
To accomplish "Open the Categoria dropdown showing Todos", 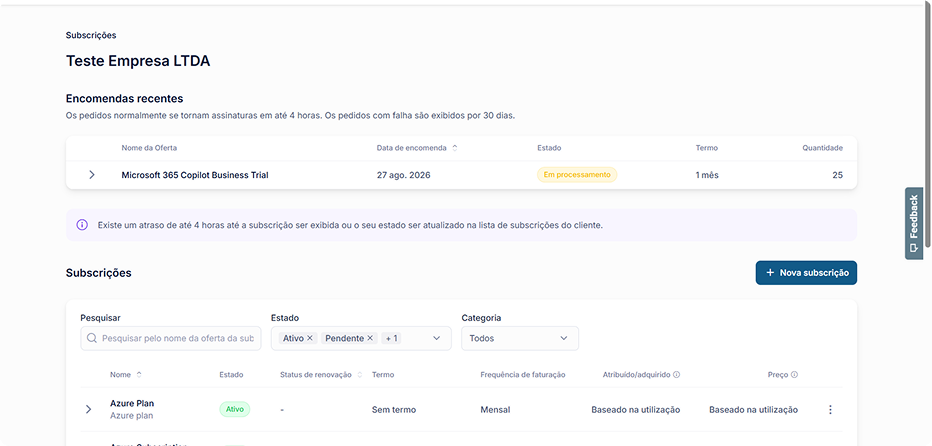I will (x=520, y=338).
